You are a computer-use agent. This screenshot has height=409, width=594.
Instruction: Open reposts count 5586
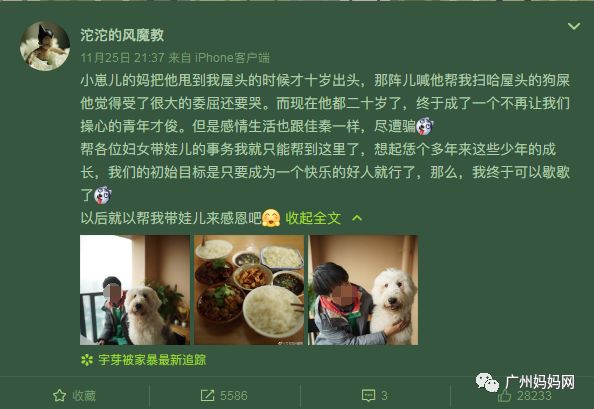pyautogui.click(x=234, y=396)
